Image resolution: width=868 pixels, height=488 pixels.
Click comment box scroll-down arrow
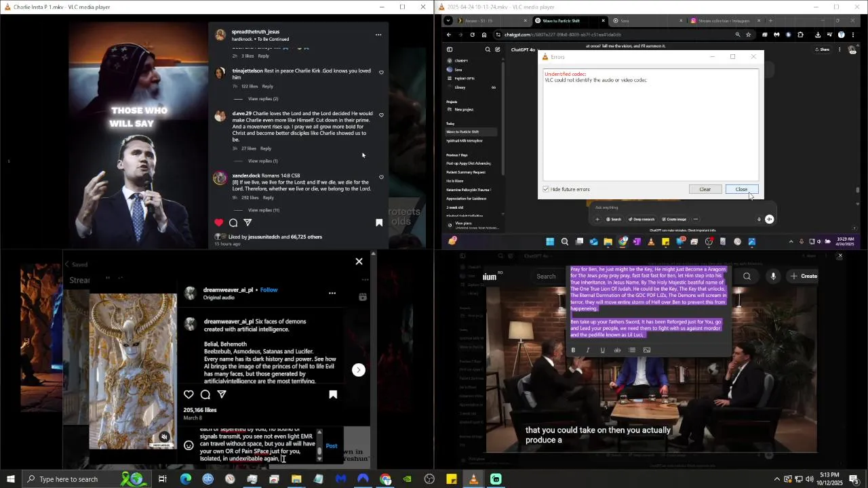pos(319,459)
